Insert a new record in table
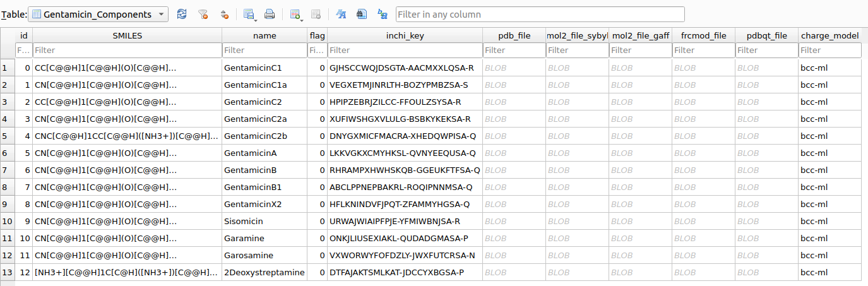 pos(295,14)
